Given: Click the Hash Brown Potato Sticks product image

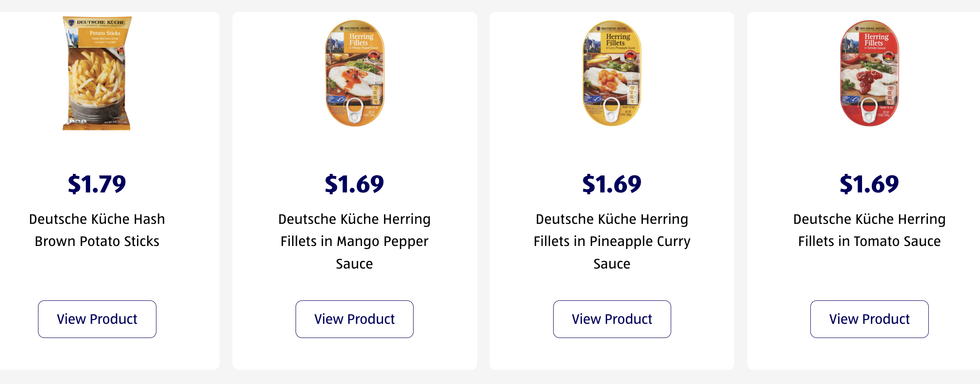Looking at the screenshot, I should point(97,73).
